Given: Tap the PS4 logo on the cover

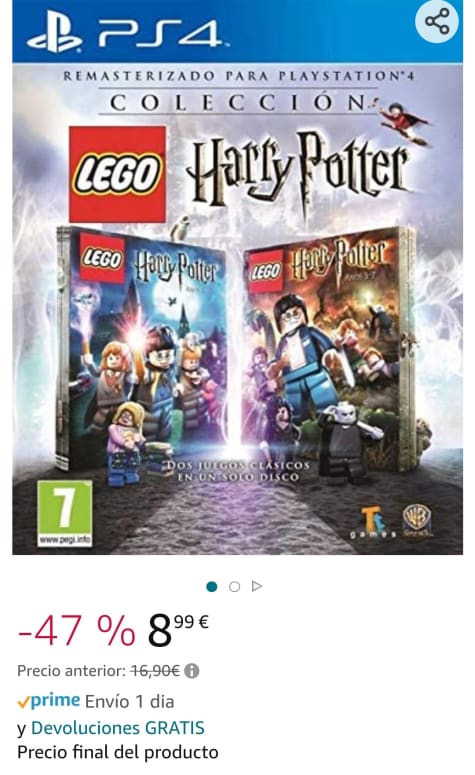Looking at the screenshot, I should coord(125,32).
